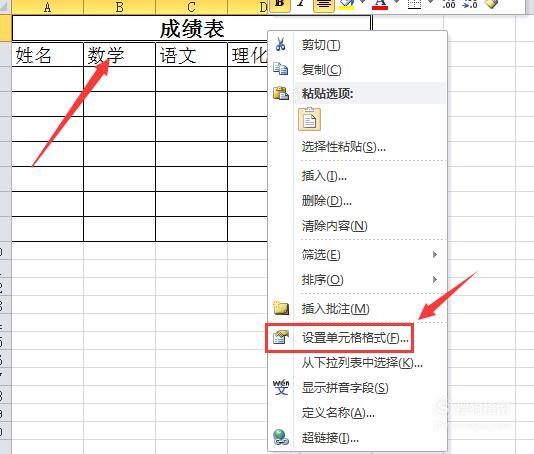This screenshot has width=534, height=454.
Task: Click the increase decimal icon
Action: coord(449,4)
